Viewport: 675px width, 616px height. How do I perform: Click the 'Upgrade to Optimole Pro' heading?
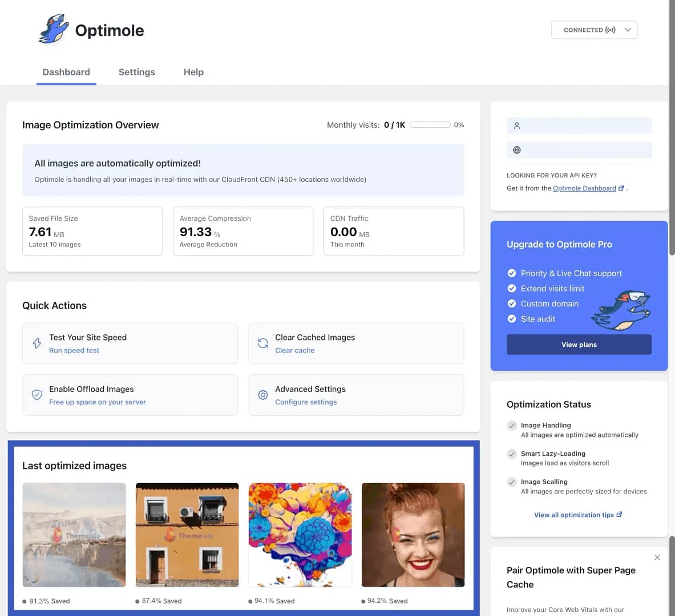coord(559,244)
